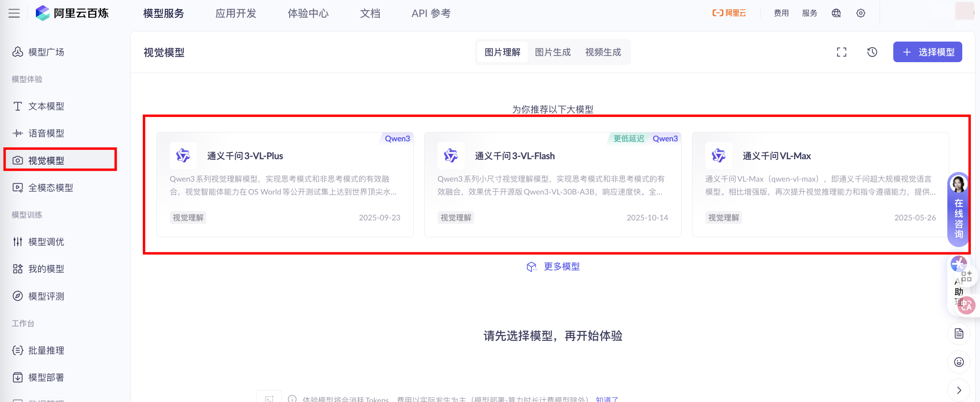The image size is (980, 402).
Task: Open history clock icon
Action: pyautogui.click(x=872, y=52)
